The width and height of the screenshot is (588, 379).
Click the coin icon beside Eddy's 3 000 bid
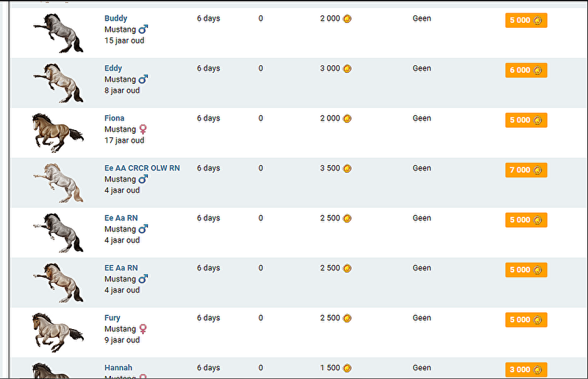[x=347, y=68]
